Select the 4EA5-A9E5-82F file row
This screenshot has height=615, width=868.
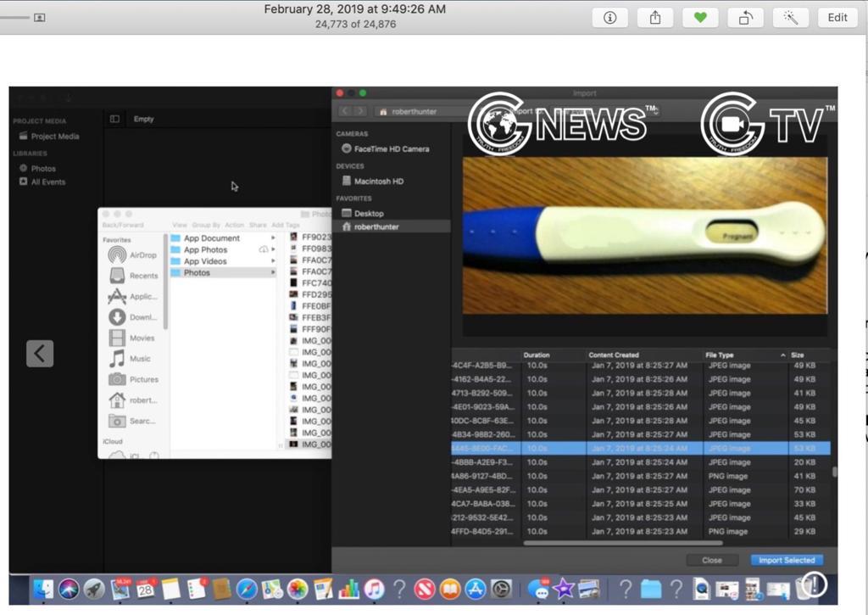[641, 489]
